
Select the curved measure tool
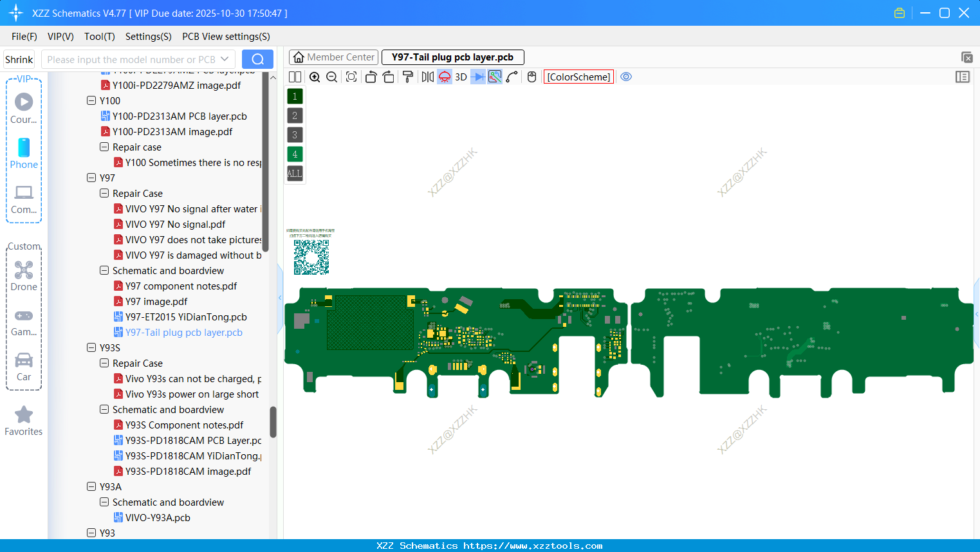point(511,77)
